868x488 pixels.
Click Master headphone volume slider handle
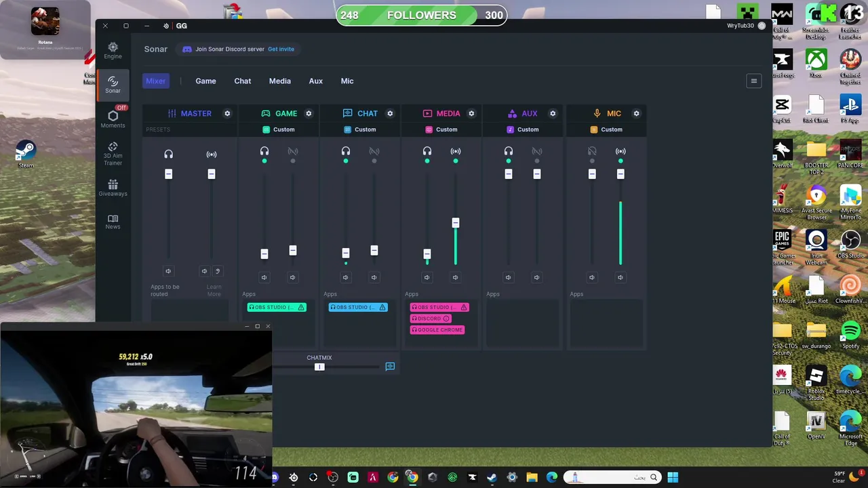168,174
